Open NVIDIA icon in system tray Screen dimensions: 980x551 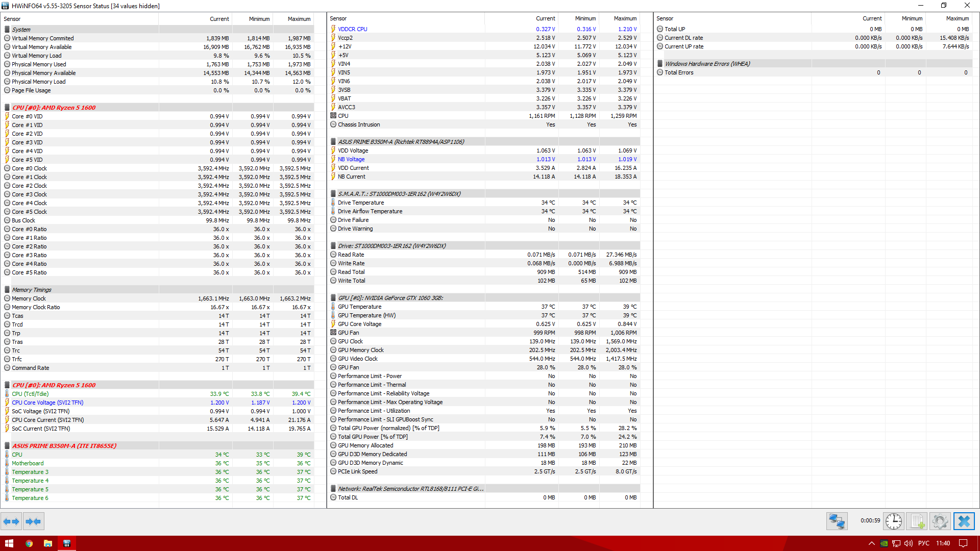tap(884, 543)
